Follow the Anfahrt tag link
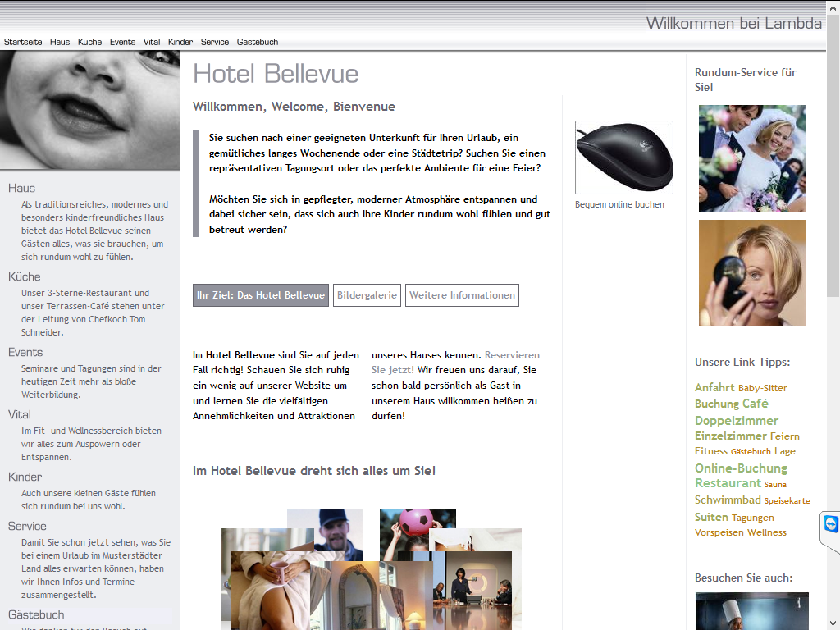Screen dimensions: 840x630 coord(714,387)
